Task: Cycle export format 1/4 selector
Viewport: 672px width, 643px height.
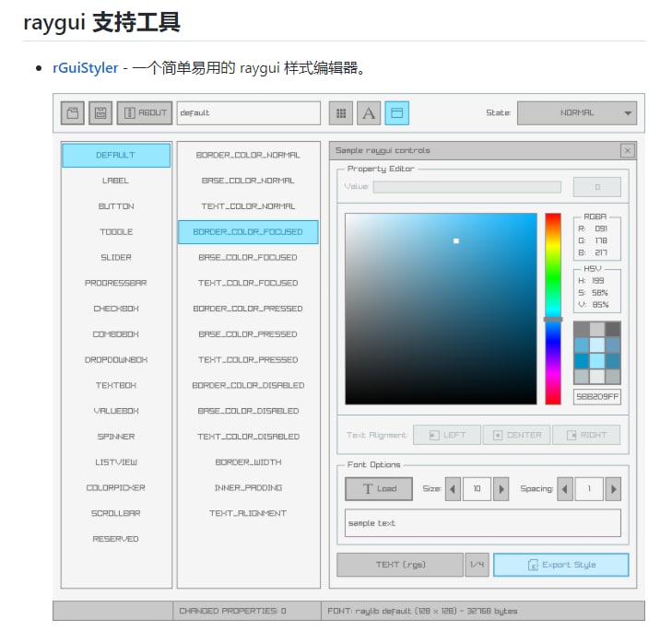Action: (x=477, y=565)
